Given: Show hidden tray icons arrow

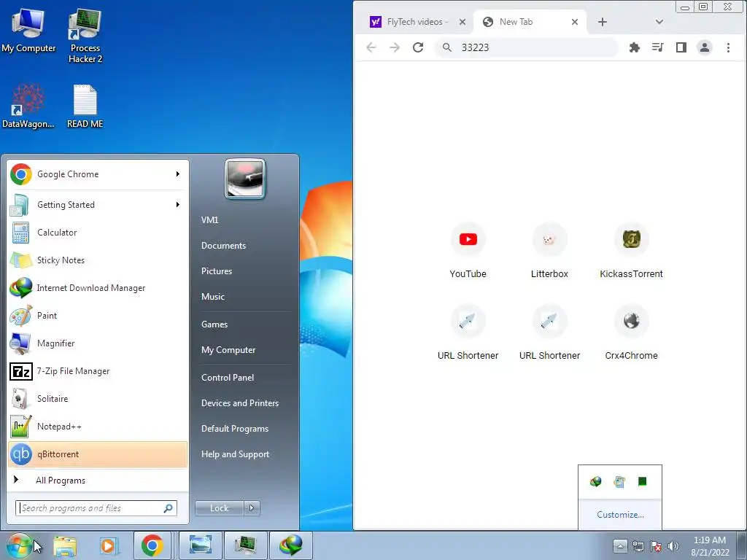Looking at the screenshot, I should [620, 545].
